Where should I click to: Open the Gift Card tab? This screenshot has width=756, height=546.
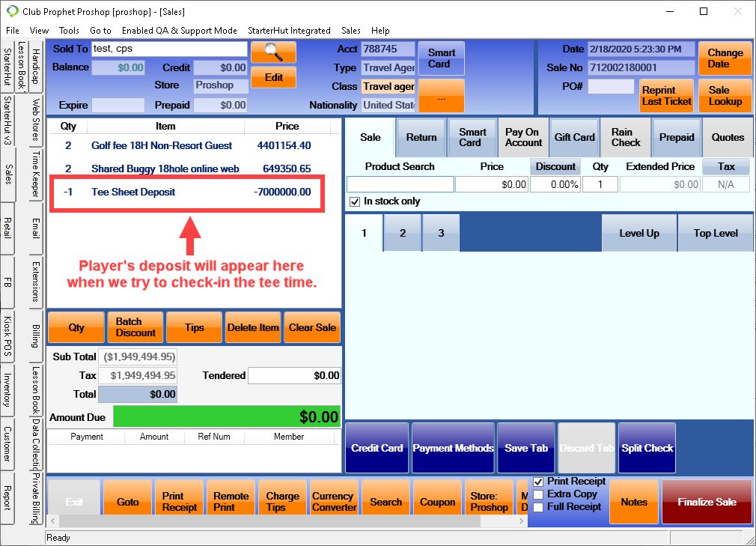pyautogui.click(x=574, y=138)
